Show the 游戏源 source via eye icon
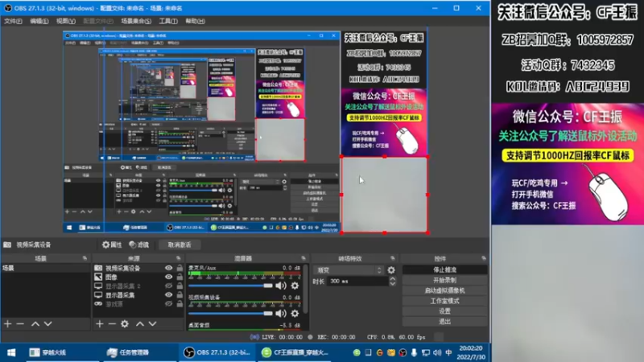644x362 pixels. [168, 304]
